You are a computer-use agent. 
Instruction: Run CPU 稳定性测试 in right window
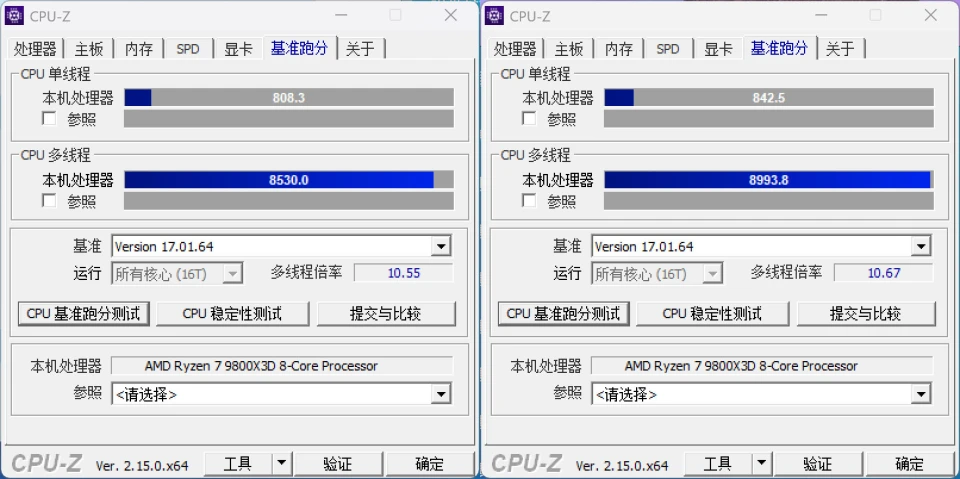click(x=712, y=313)
